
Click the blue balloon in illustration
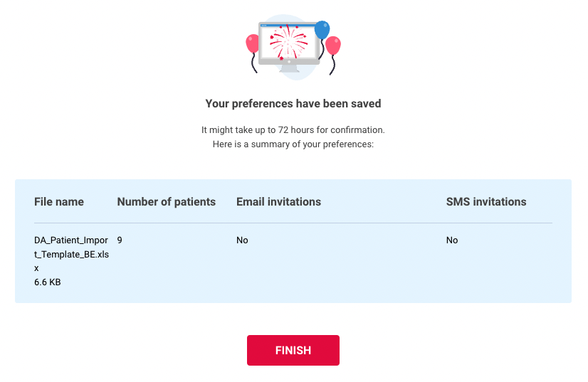(322, 30)
